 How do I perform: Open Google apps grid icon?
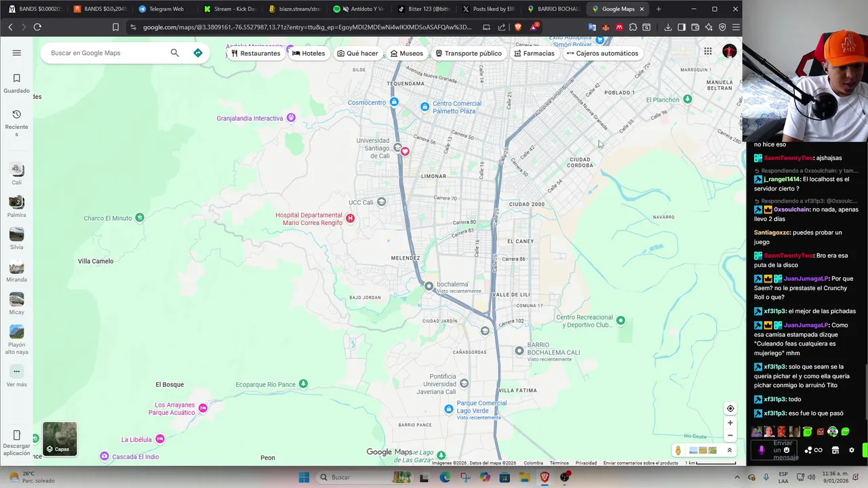(x=708, y=52)
